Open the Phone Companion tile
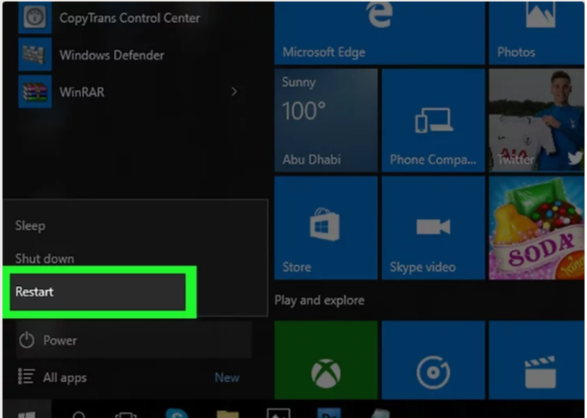This screenshot has height=418, width=587. click(433, 120)
